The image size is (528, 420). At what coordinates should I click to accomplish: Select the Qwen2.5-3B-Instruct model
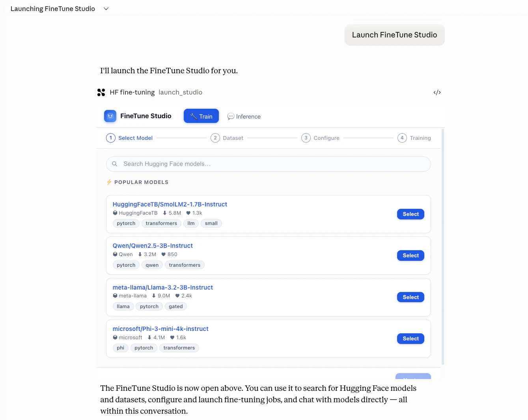[410, 255]
